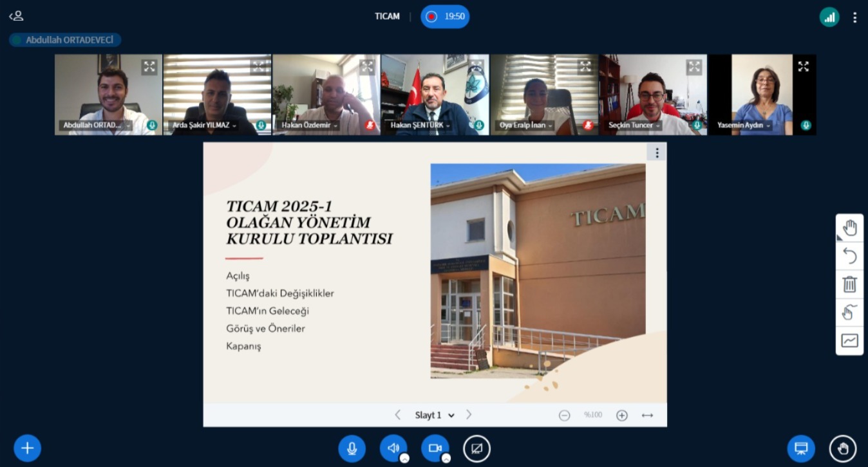Undo the last whiteboard annotation
This screenshot has height=467, width=868.
849,256
